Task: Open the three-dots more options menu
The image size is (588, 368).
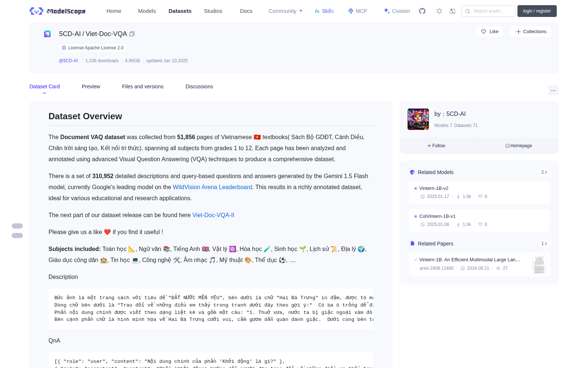Action: [553, 90]
